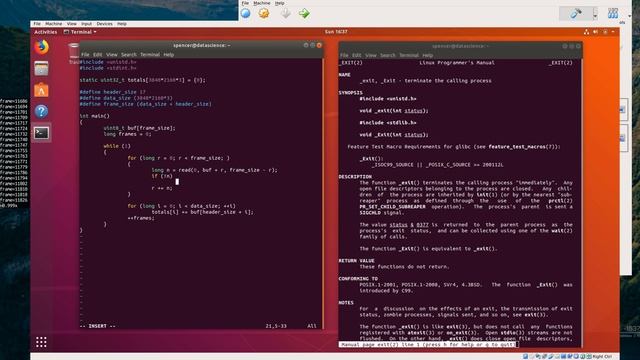Click the Sun 16:37 clock in the top bar
This screenshot has width=640, height=360.
(336, 32)
